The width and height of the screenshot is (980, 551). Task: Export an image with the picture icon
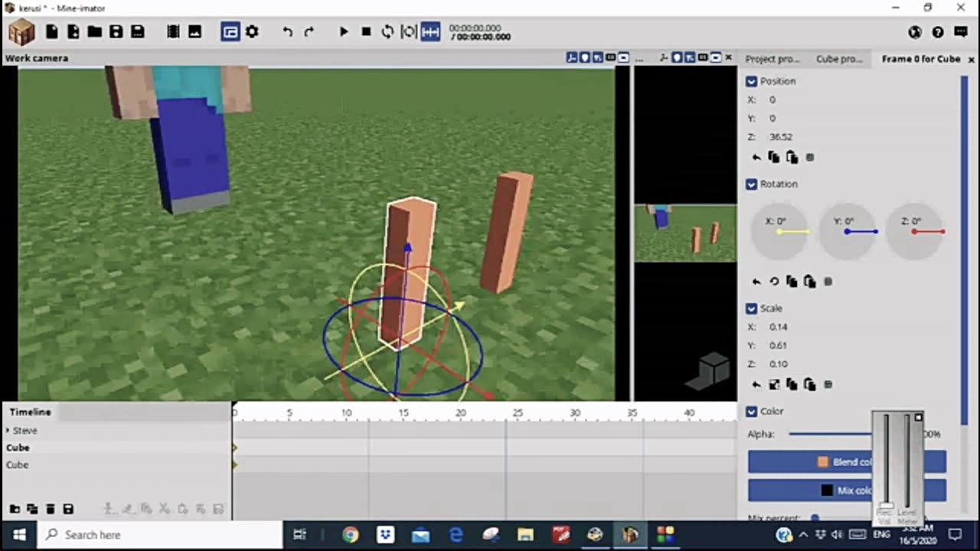[194, 32]
